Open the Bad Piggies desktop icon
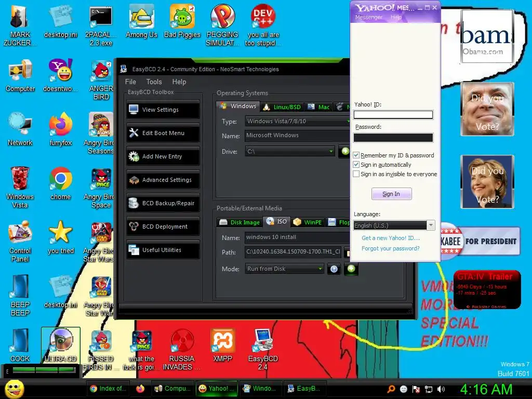Viewport: 532px width, 399px height. click(x=182, y=21)
